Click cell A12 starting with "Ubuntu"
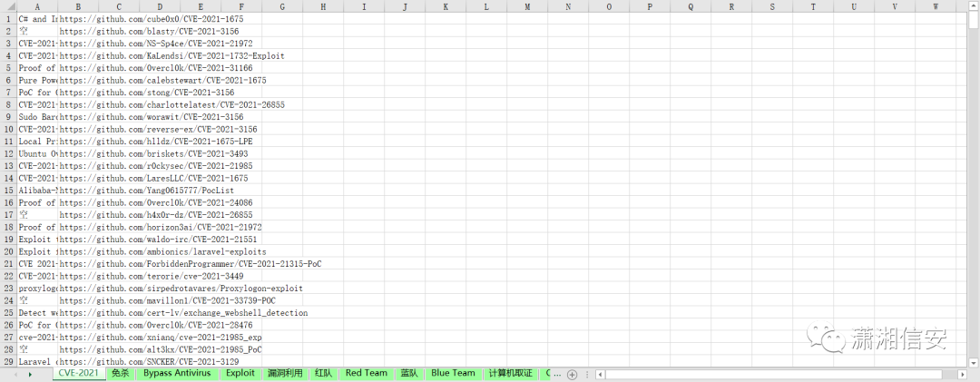 click(37, 153)
